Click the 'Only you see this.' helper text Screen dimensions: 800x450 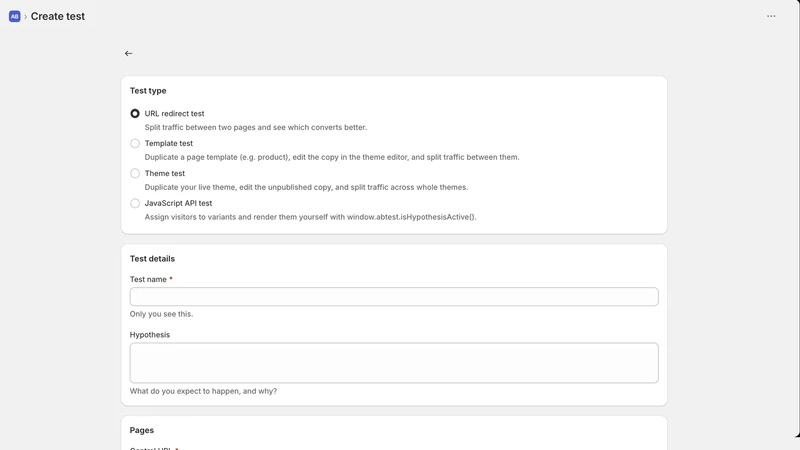click(x=161, y=314)
